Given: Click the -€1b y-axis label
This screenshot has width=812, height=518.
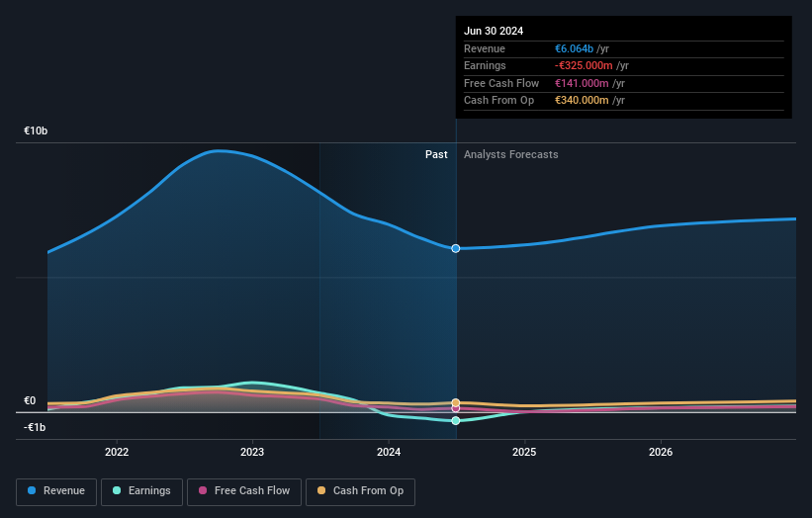Looking at the screenshot, I should pos(35,427).
